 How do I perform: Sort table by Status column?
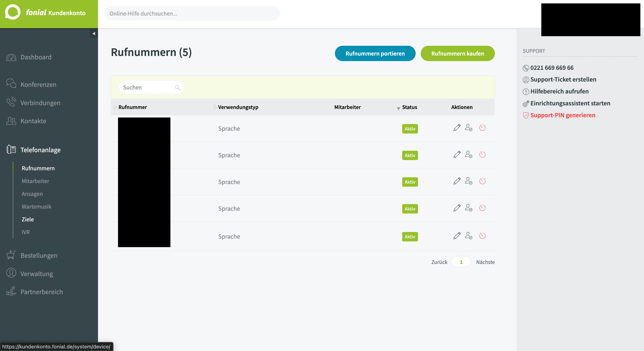click(x=409, y=107)
